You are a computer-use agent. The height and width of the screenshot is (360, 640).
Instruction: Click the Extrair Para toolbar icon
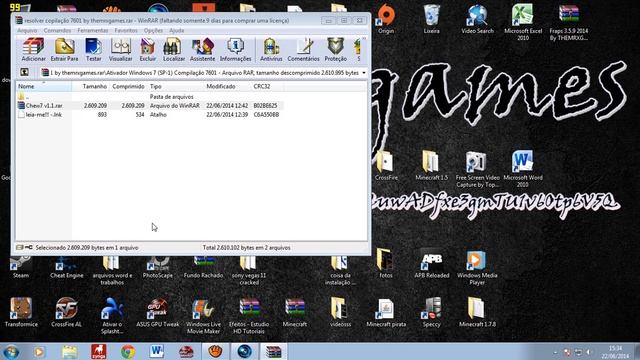click(x=64, y=50)
